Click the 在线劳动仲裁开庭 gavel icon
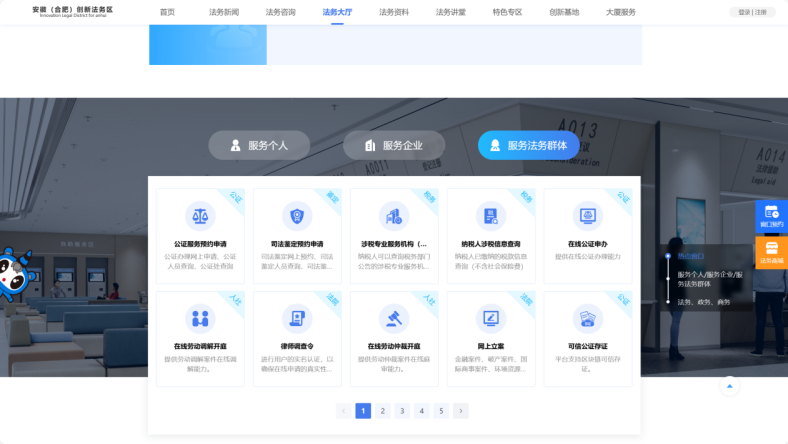This screenshot has width=788, height=444. [394, 319]
